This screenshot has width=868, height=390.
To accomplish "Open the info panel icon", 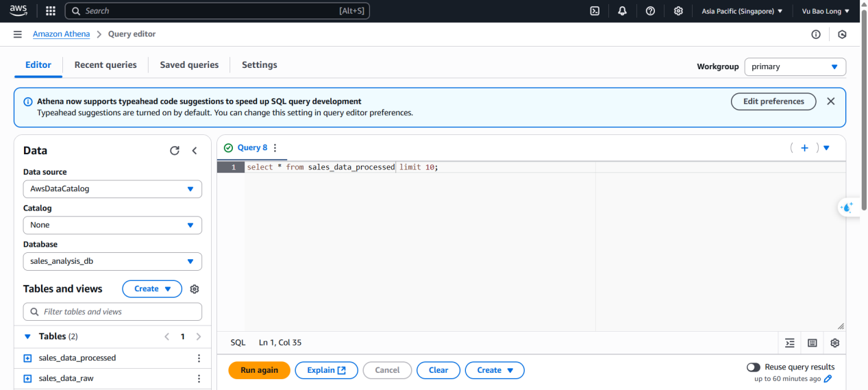I will pyautogui.click(x=816, y=34).
